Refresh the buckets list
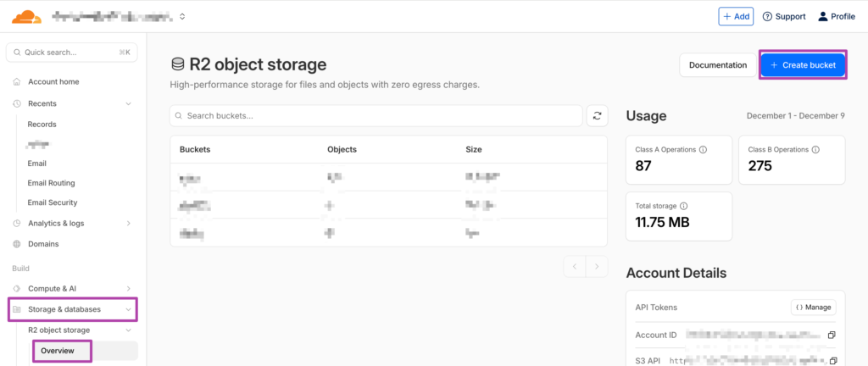868x366 pixels. pos(598,116)
